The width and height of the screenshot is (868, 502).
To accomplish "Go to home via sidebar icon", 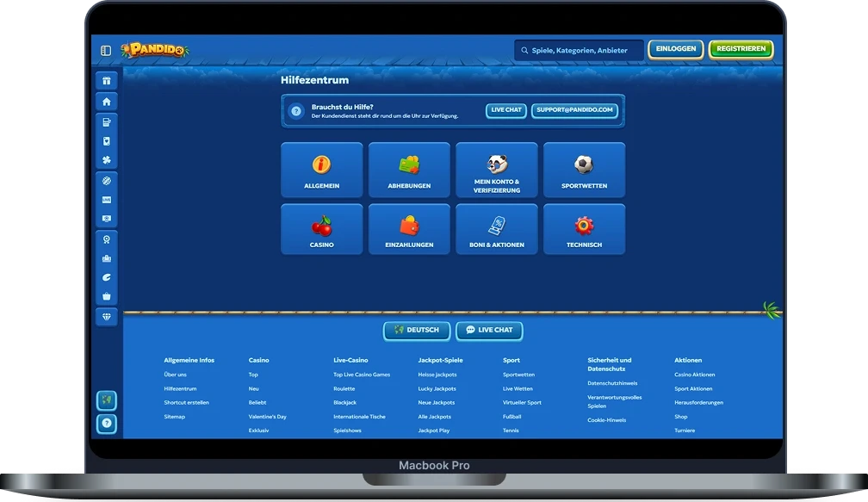I will (106, 102).
